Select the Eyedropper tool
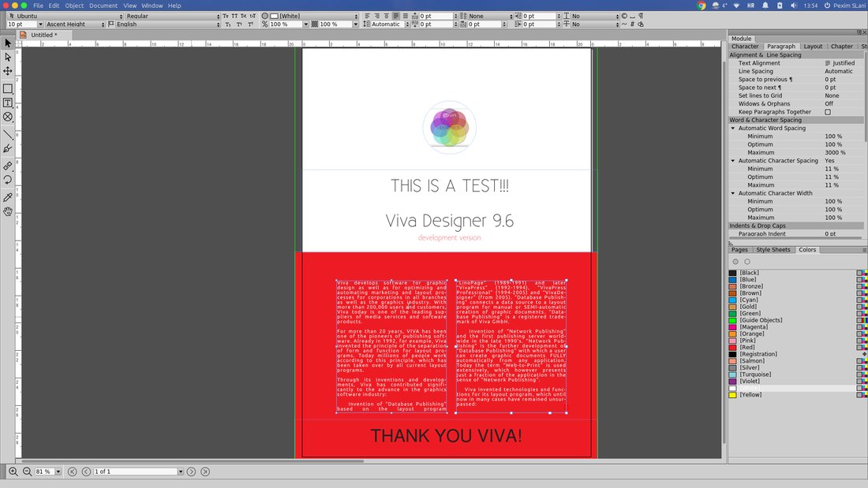Viewport: 868px width, 488px height. click(8, 198)
